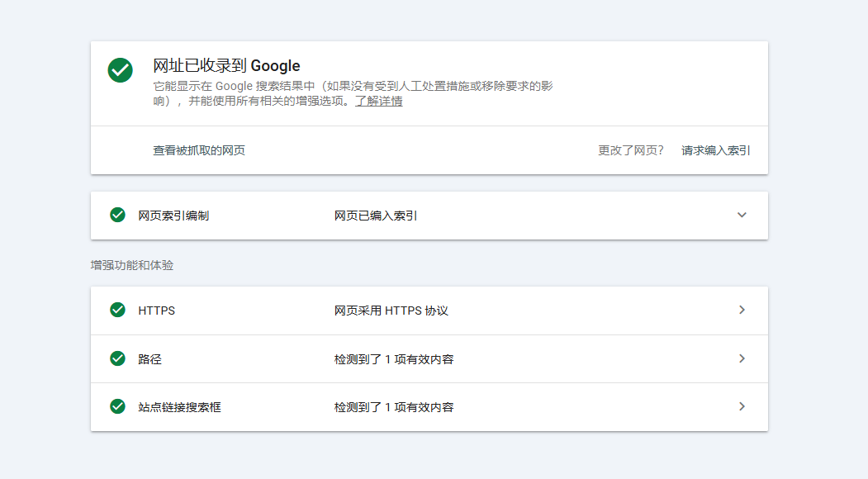Click 检测到了 1 项有效内容 in the 站点链接搜索框 row
The height and width of the screenshot is (479, 868).
pyautogui.click(x=394, y=408)
